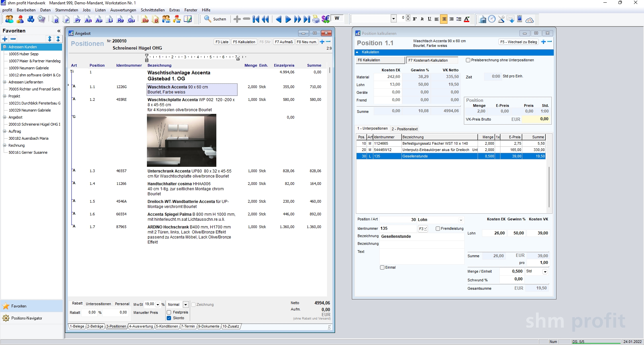This screenshot has height=345, width=644.
Task: Switch to the 4-Auswertung tab
Action: tap(141, 327)
